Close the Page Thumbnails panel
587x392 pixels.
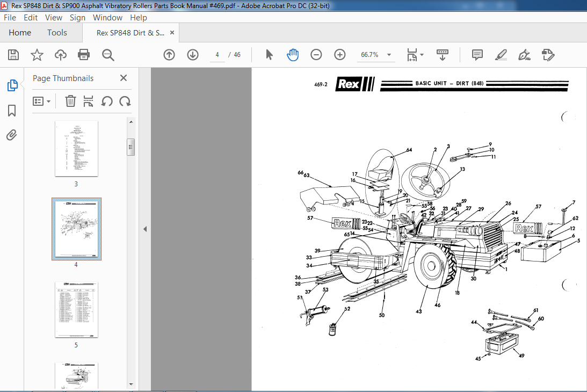tap(124, 78)
